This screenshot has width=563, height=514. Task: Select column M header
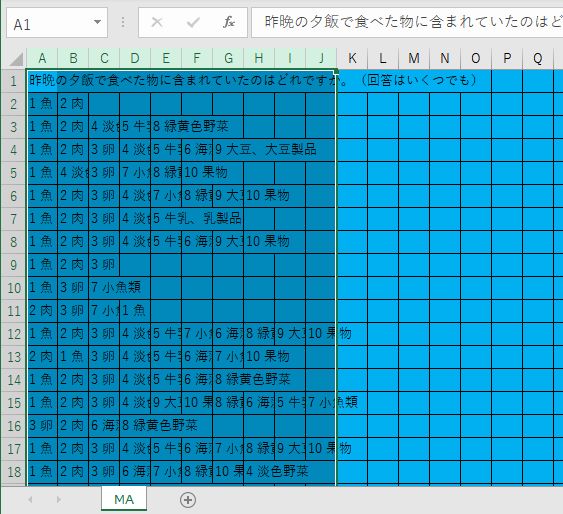[x=414, y=58]
